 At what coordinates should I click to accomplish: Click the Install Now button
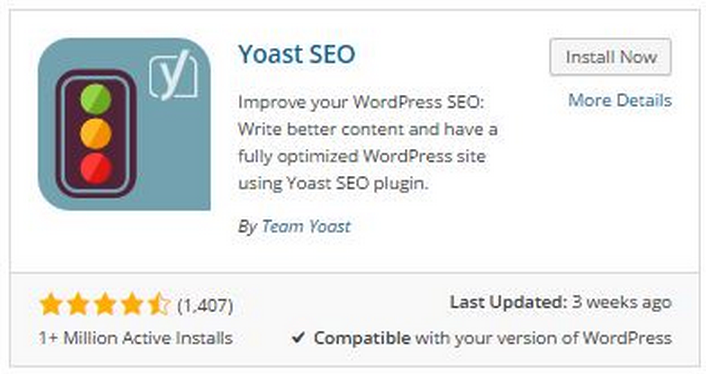(x=610, y=57)
